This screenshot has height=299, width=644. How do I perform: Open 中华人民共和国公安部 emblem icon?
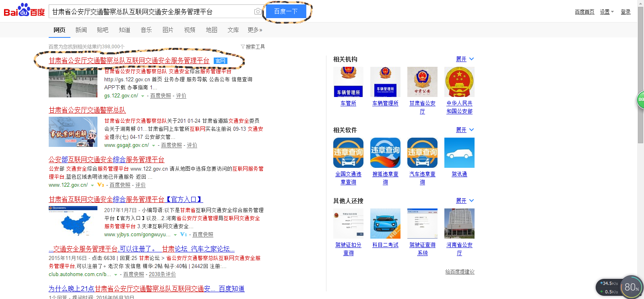[x=459, y=82]
